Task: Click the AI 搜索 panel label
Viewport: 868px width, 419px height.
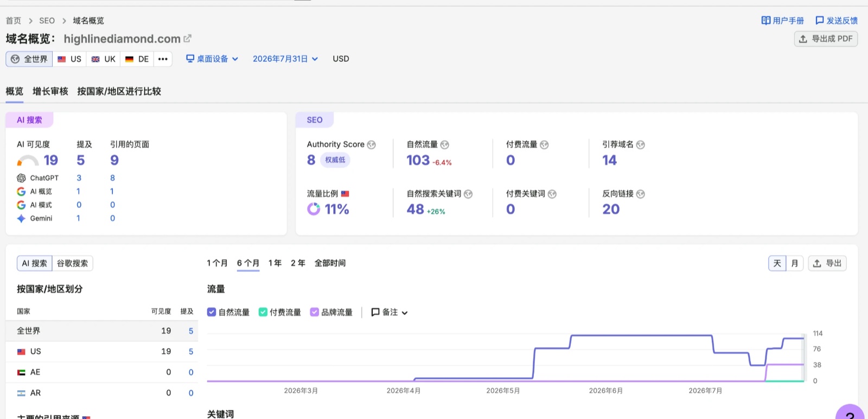Action: (29, 120)
